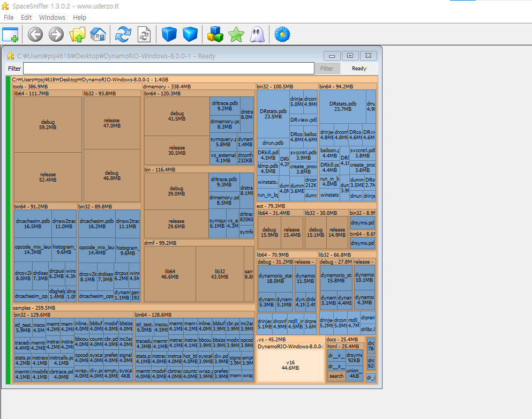Select .vs - 45.2MB folder header
Screen dimensions: 532x419
tap(290, 339)
